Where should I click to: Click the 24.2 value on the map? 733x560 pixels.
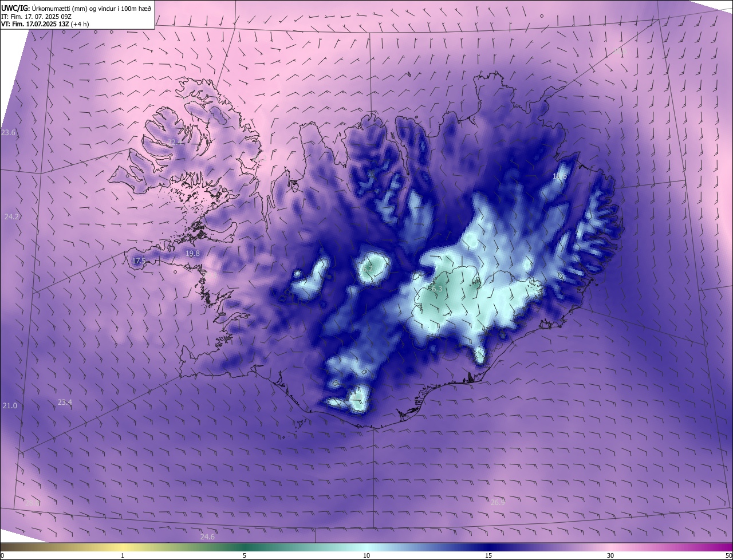click(x=11, y=216)
